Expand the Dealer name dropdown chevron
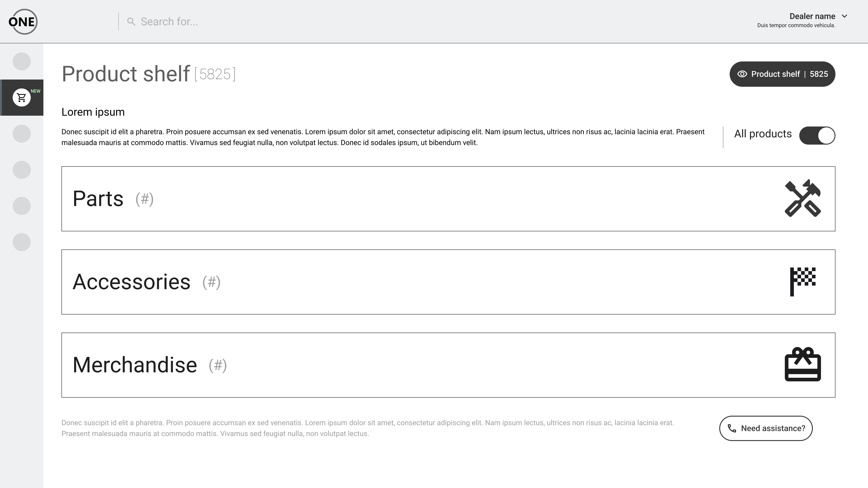Viewport: 868px width, 488px height. (844, 16)
